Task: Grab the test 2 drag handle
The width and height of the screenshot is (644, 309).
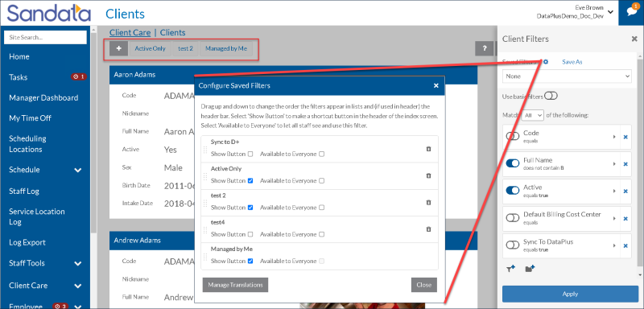Action: pos(205,203)
